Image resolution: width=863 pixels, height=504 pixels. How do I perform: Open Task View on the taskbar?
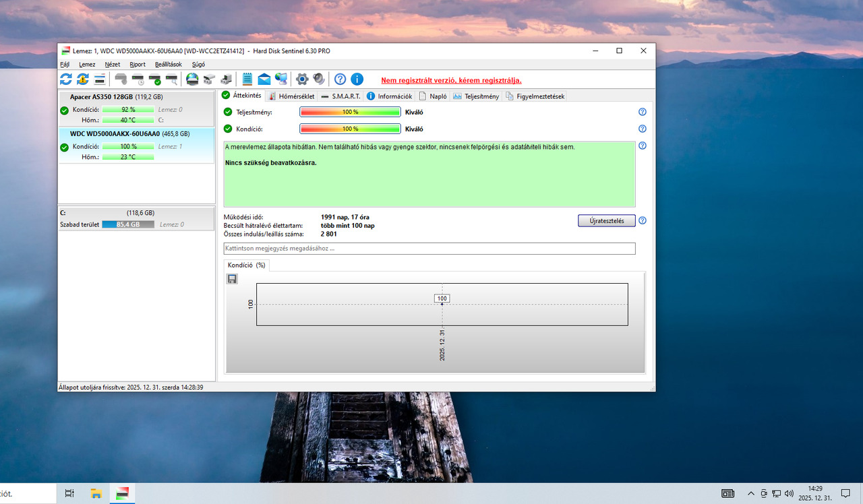pos(69,493)
